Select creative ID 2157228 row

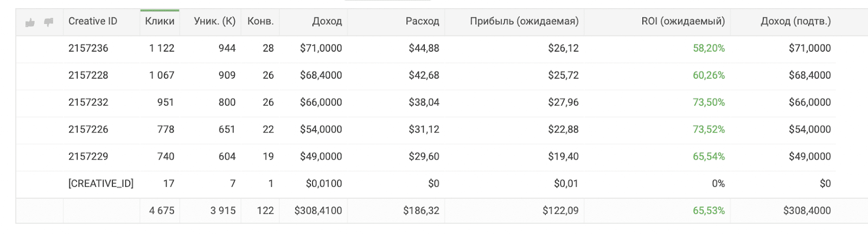tap(425, 75)
